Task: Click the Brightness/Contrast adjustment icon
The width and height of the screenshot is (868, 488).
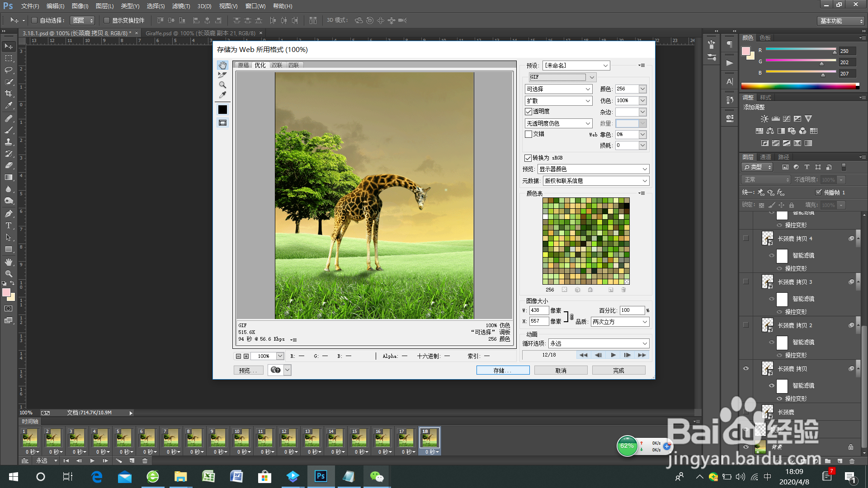Action: [764, 119]
